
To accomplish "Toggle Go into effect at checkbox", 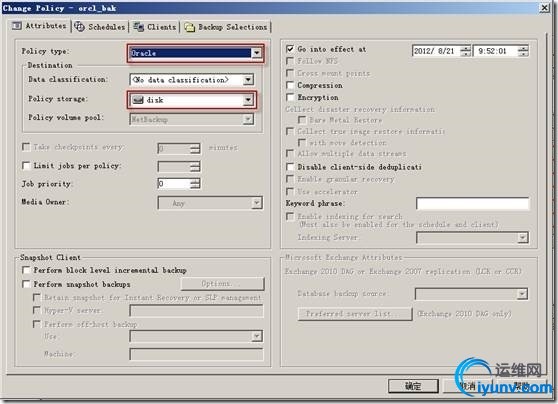I will click(290, 49).
